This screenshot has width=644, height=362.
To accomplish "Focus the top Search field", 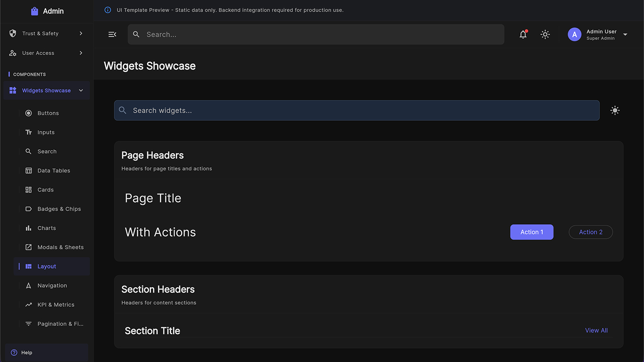I will click(x=316, y=34).
